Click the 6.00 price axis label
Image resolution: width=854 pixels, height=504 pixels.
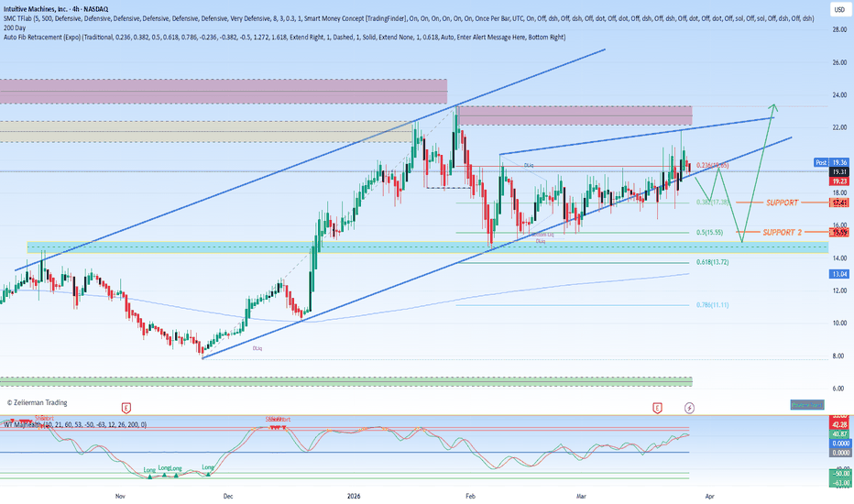pyautogui.click(x=839, y=389)
